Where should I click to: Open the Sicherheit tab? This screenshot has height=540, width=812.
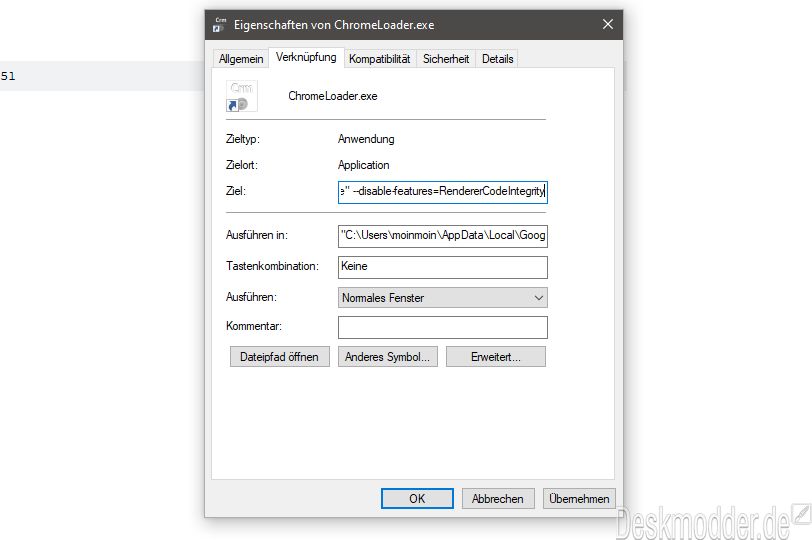tap(446, 59)
